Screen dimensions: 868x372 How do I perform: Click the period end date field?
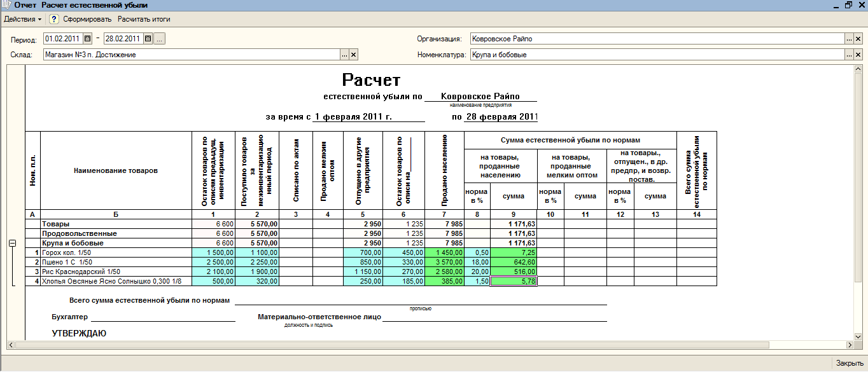point(124,39)
